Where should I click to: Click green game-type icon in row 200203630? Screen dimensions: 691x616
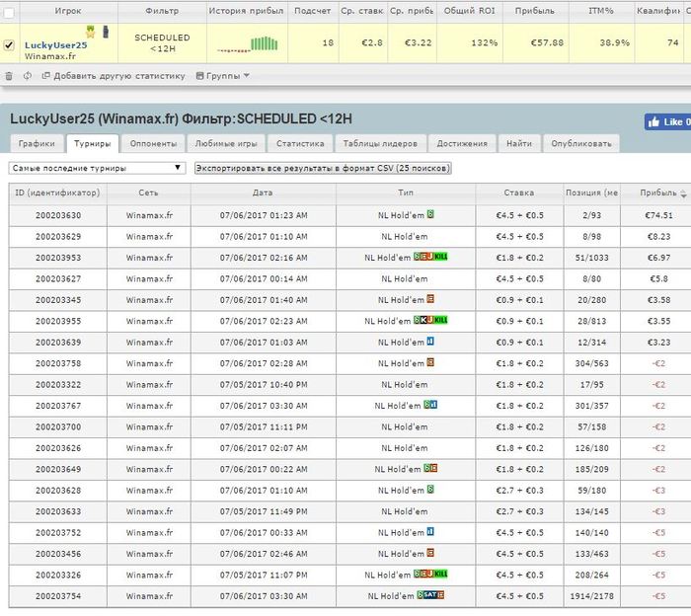tap(430, 214)
